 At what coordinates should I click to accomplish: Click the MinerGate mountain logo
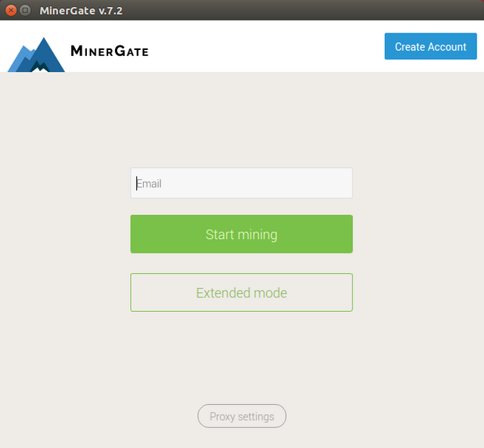click(36, 55)
